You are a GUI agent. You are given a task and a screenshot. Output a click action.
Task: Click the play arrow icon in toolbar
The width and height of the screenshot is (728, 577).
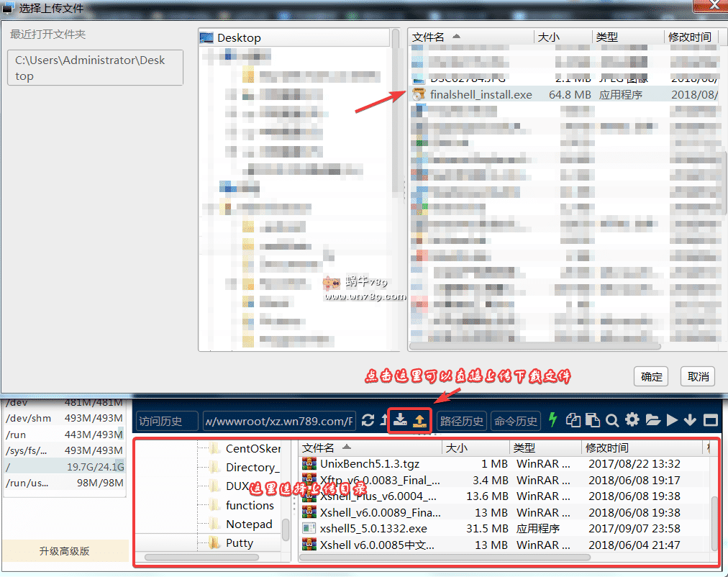pyautogui.click(x=672, y=421)
